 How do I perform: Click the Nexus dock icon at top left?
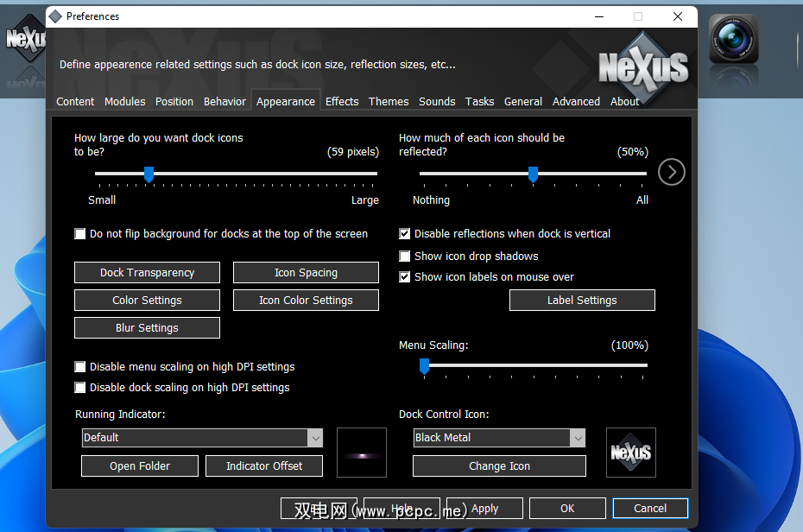pyautogui.click(x=24, y=38)
